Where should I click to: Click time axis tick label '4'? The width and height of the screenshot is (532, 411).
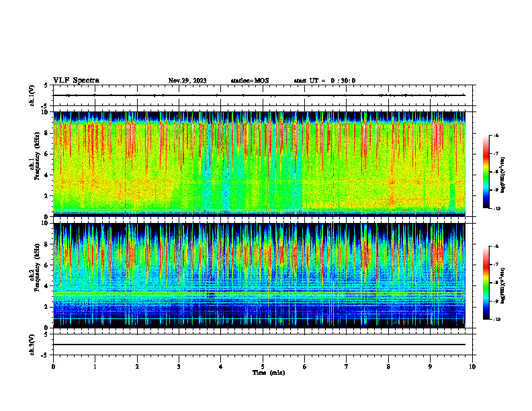pos(221,367)
